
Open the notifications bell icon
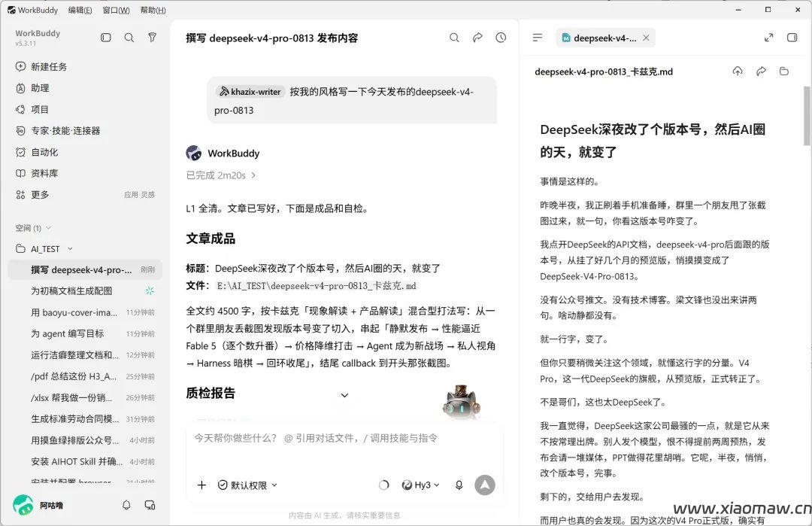[126, 505]
